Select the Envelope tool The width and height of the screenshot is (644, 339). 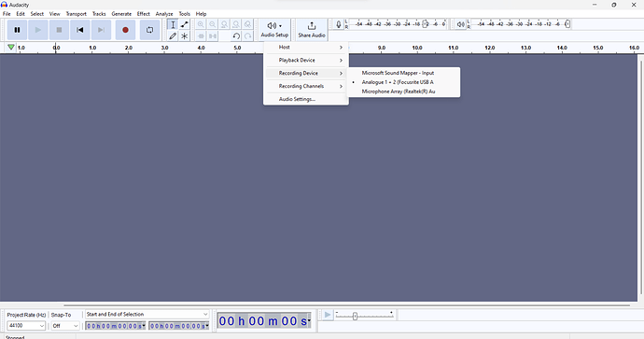(x=185, y=24)
